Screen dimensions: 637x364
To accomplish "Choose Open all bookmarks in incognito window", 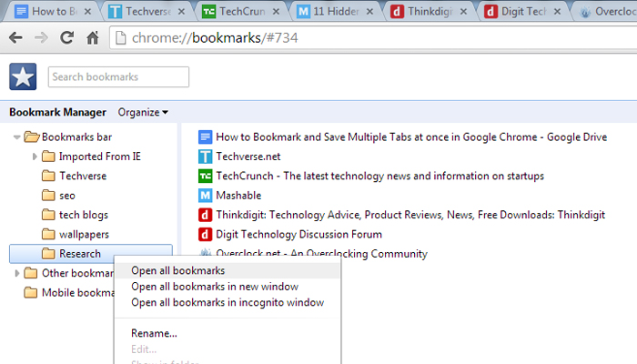I will [227, 302].
